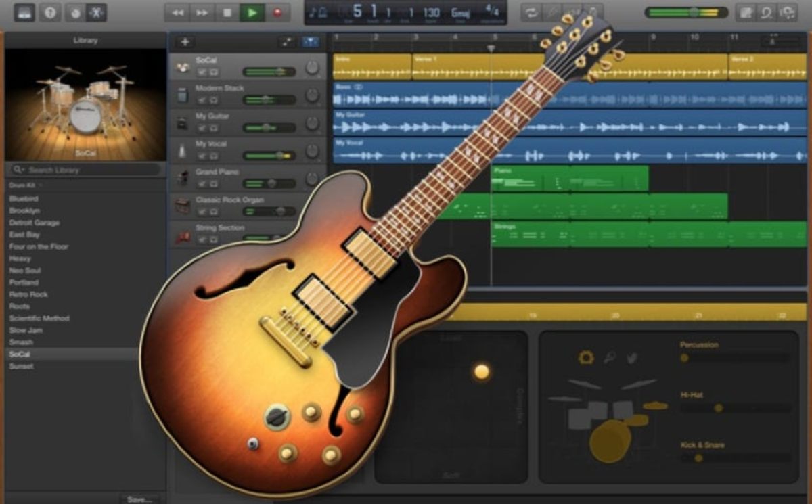
Task: Select the Piano region in timeline
Action: point(570,179)
